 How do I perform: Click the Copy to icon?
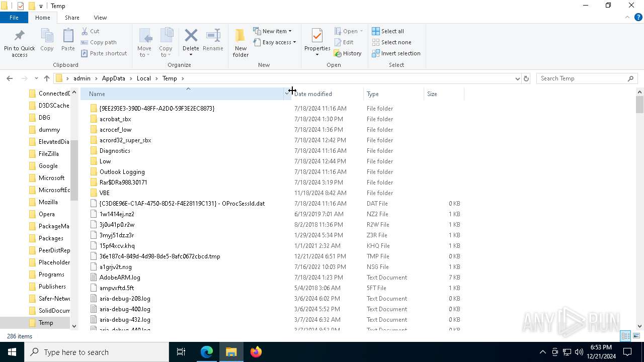tap(166, 36)
